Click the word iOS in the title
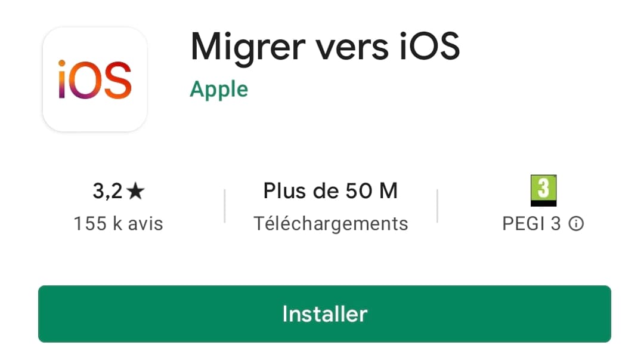The height and width of the screenshot is (363, 644). [429, 46]
